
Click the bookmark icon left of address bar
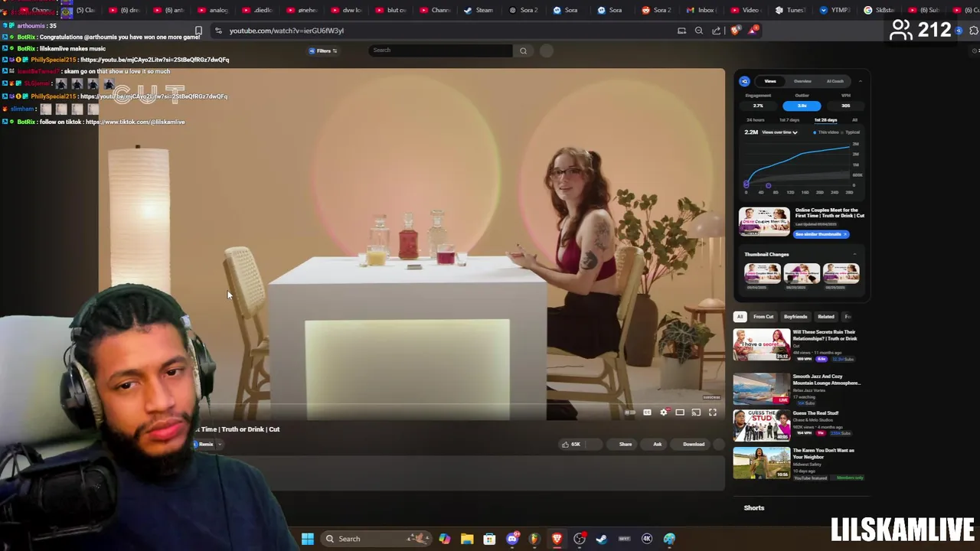click(x=198, y=31)
